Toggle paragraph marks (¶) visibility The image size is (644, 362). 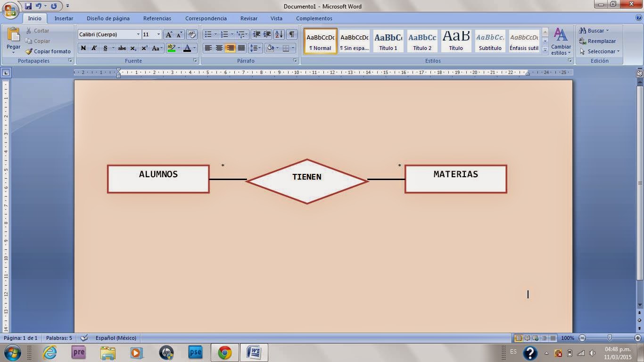(x=291, y=34)
